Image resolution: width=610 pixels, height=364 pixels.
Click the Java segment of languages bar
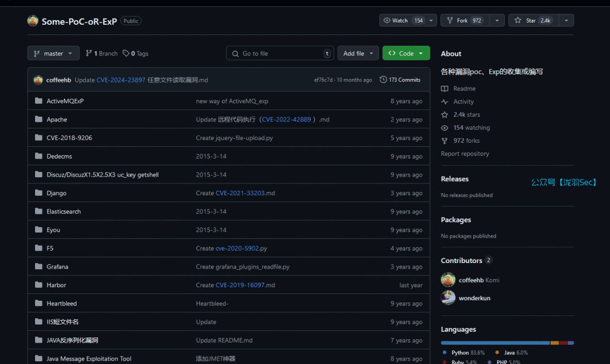tap(555, 343)
